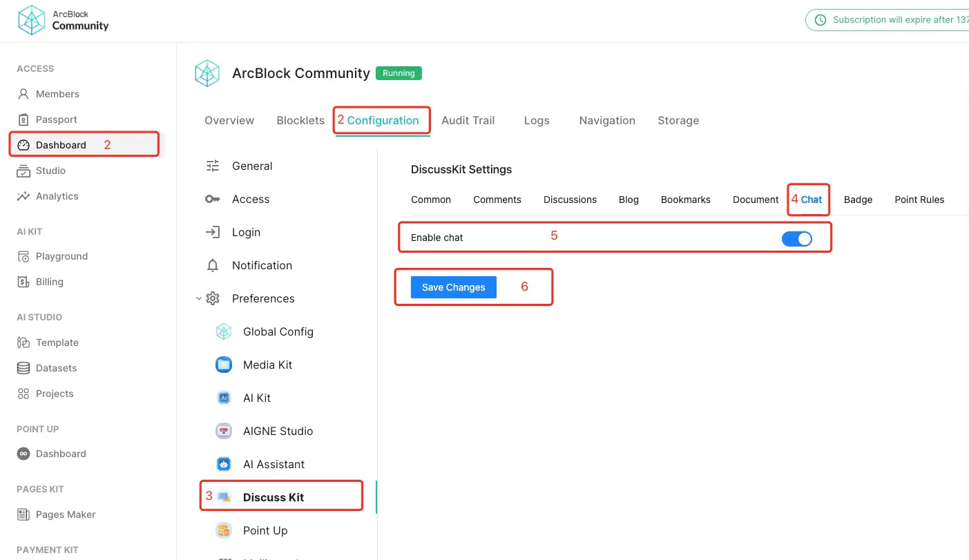969x560 pixels.
Task: Click the AI STUDIO section label
Action: coord(39,318)
